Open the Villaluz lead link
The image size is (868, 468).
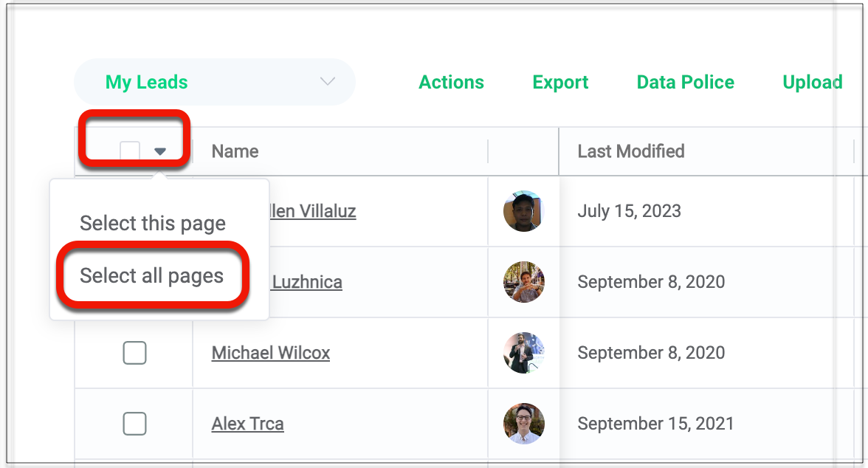(x=314, y=211)
